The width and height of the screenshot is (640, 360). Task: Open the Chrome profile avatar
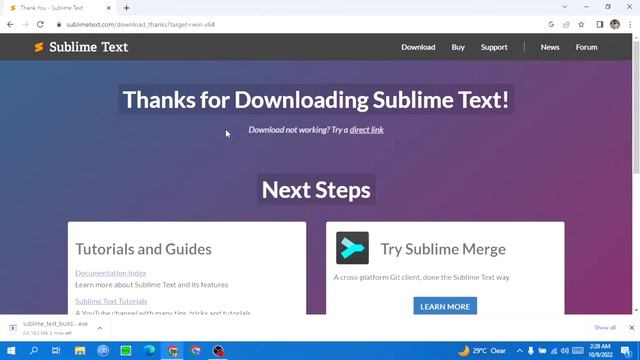pyautogui.click(x=615, y=24)
